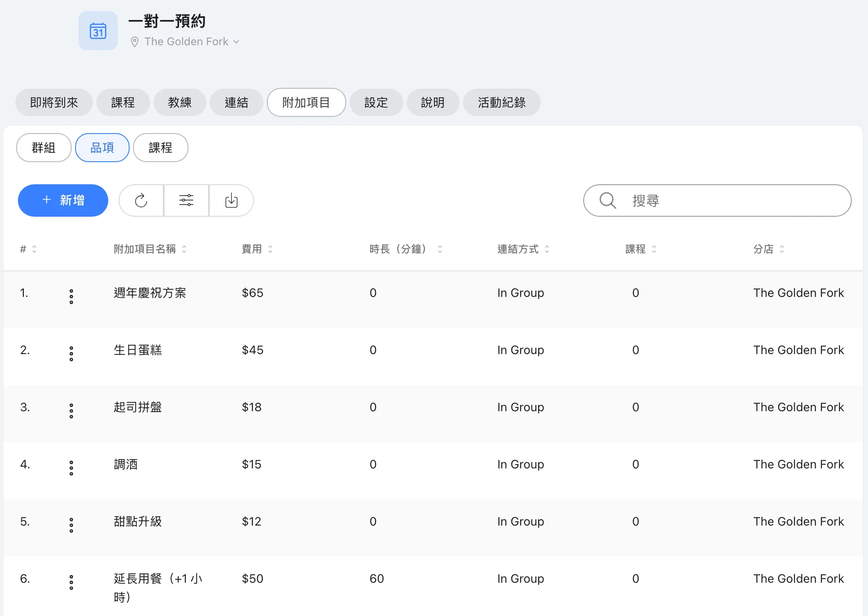Select the 群組 sub-tab
Image resolution: width=868 pixels, height=616 pixels.
tap(43, 148)
